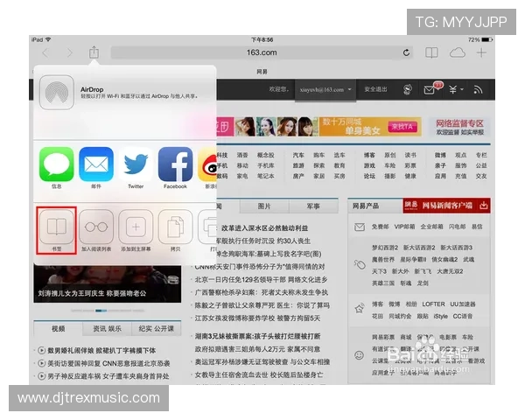Viewport: 525px width, 420px height.
Task: Open the 汽车 category link
Action: (x=298, y=156)
